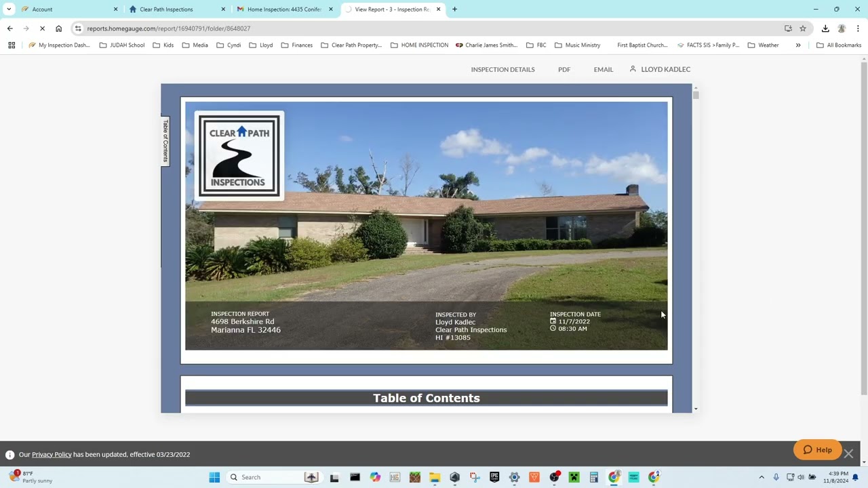Open a new browser tab
Screen dimensions: 868x488
(x=454, y=9)
